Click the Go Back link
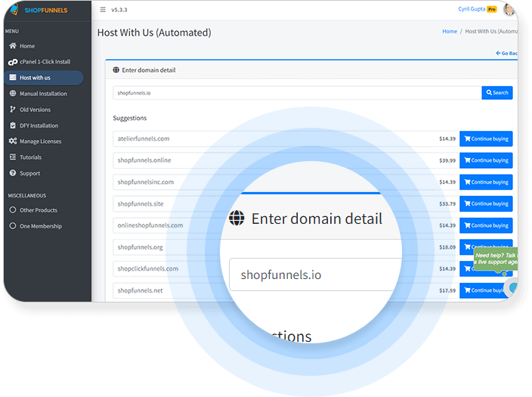The image size is (532, 397). [x=506, y=54]
